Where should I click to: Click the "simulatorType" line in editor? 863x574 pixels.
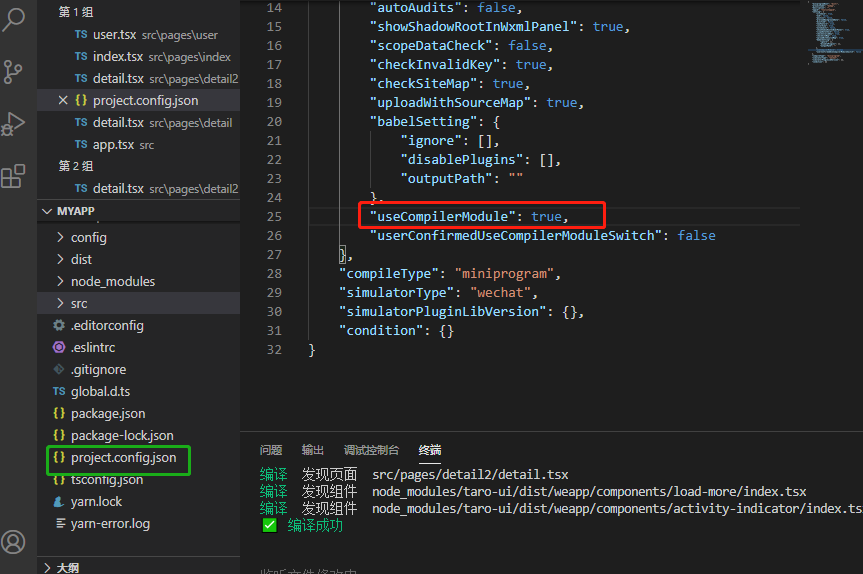tap(438, 292)
